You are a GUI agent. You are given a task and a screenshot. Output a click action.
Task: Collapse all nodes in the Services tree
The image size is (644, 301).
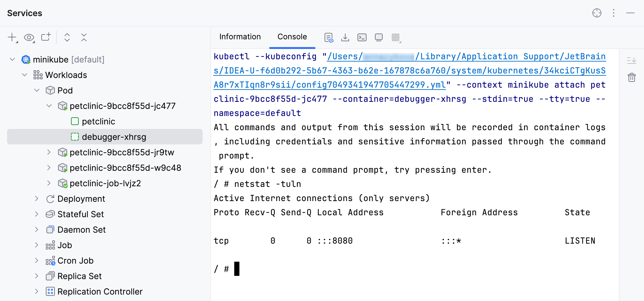(84, 37)
